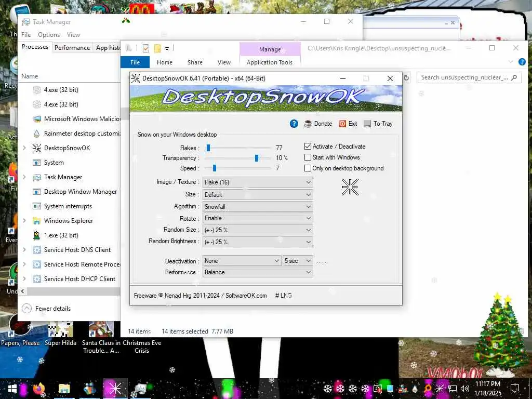The width and height of the screenshot is (532, 399).
Task: Expand Service Host: DHCP Client row
Action: (24, 279)
